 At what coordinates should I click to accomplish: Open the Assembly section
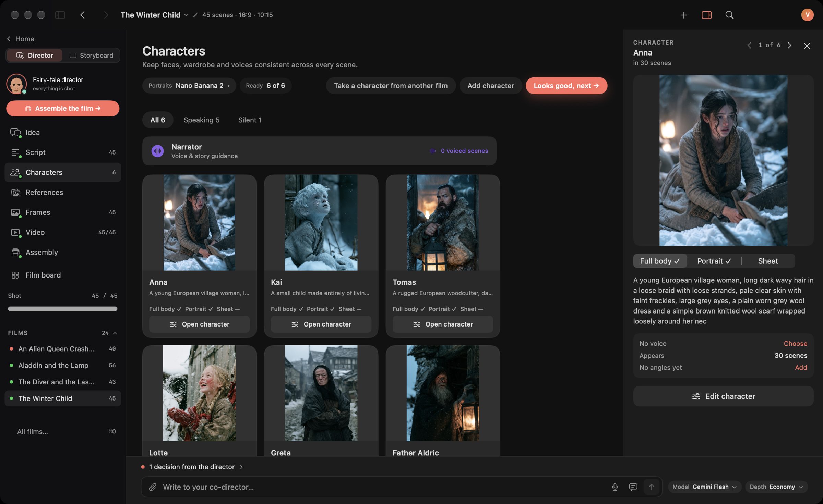click(x=63, y=252)
